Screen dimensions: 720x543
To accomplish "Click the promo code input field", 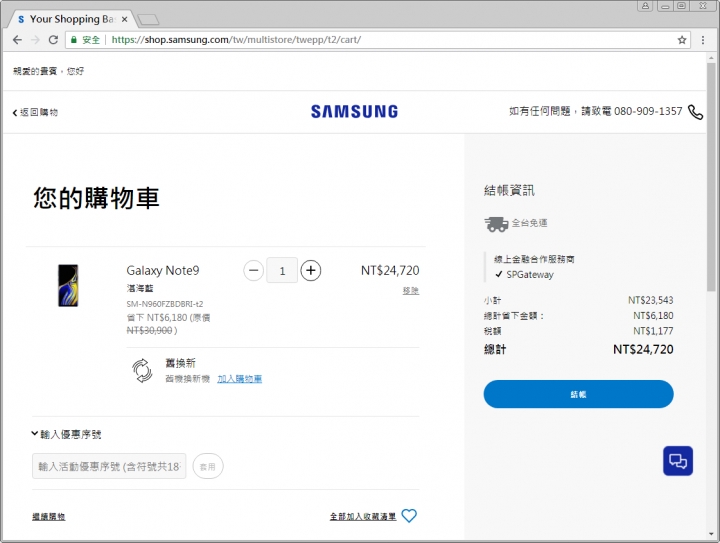I will (109, 466).
